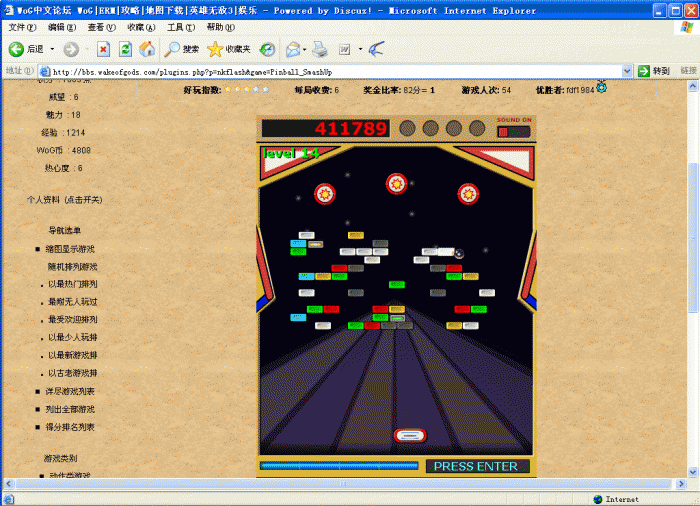Viewport: 700px width, 506px height.
Task: Click the left red star bumper
Action: 325,194
